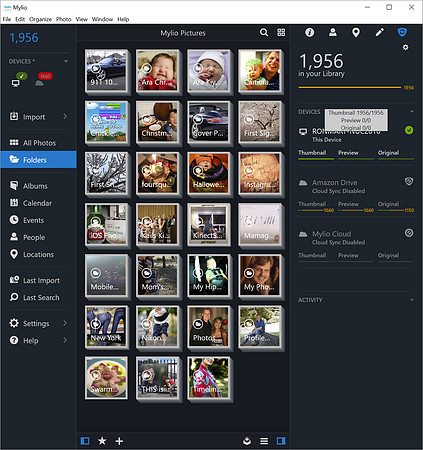
Task: Select Folders in the sidebar
Action: [38, 160]
